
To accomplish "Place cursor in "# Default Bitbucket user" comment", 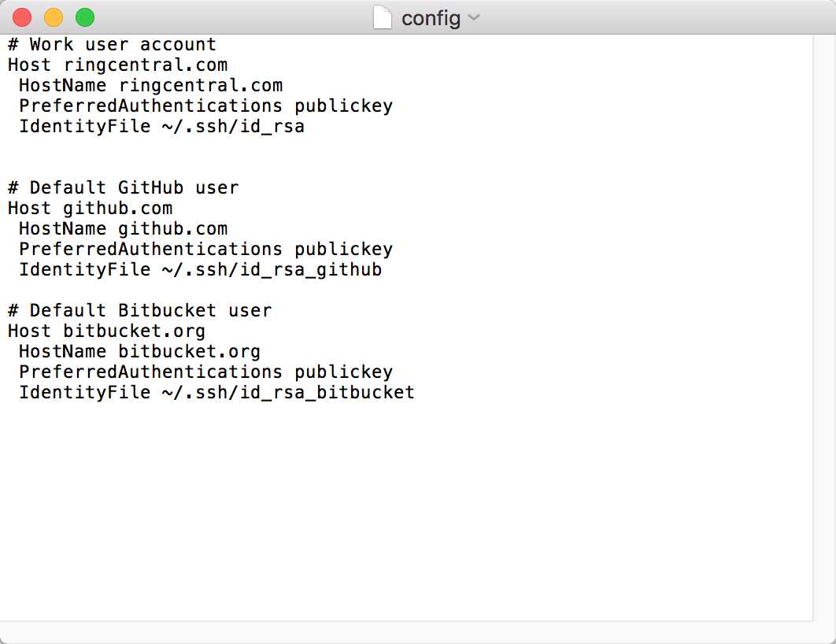I will tap(139, 310).
